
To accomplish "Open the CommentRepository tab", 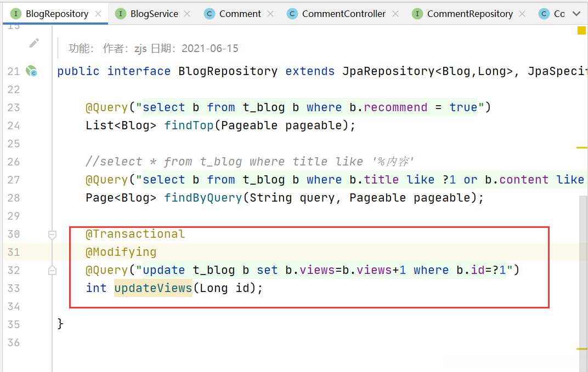I will [x=470, y=14].
